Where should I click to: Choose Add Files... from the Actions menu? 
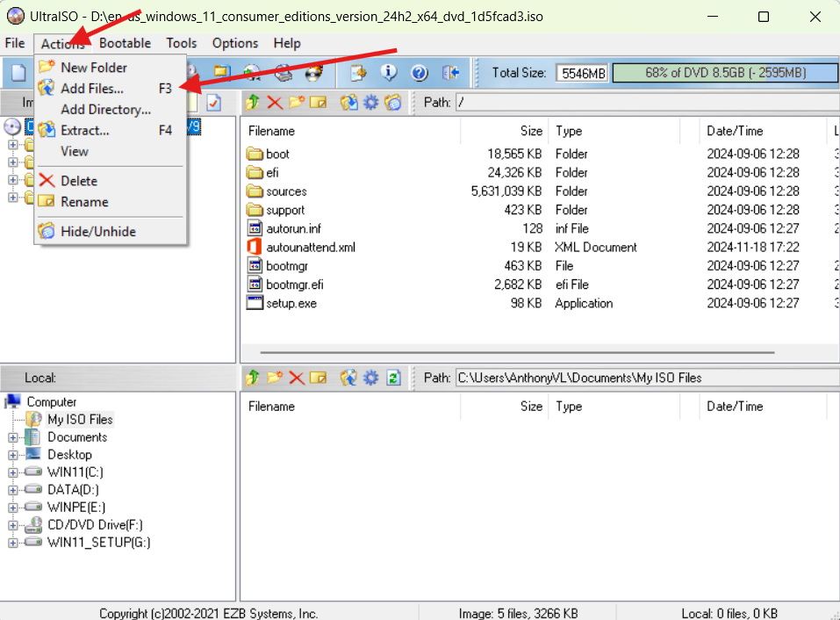coord(92,89)
